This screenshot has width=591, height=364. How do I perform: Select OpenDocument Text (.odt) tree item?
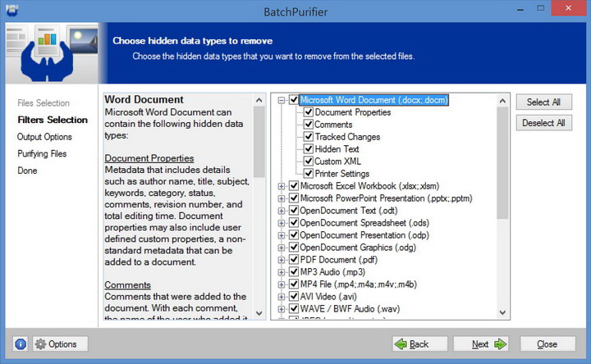click(349, 211)
